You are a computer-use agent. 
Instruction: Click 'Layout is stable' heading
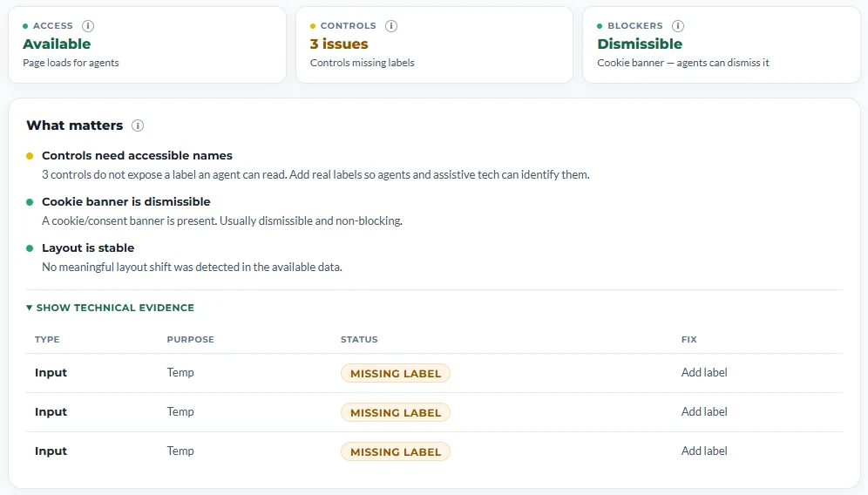tap(88, 248)
